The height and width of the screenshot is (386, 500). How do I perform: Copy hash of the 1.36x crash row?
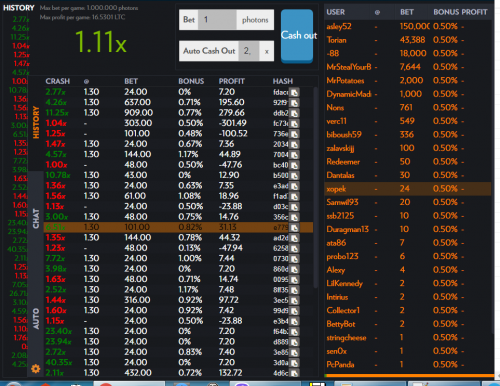294,186
